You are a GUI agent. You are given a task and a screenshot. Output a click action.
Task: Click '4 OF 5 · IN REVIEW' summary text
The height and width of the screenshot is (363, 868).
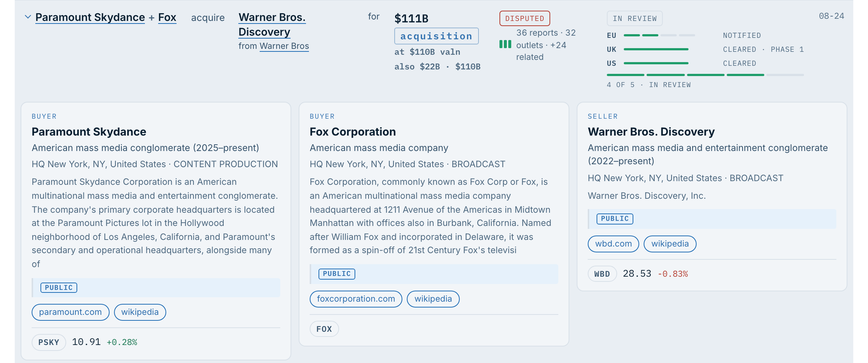649,85
